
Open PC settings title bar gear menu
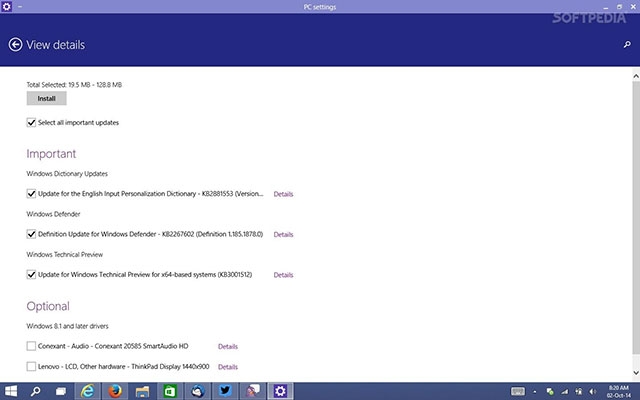tap(8, 7)
